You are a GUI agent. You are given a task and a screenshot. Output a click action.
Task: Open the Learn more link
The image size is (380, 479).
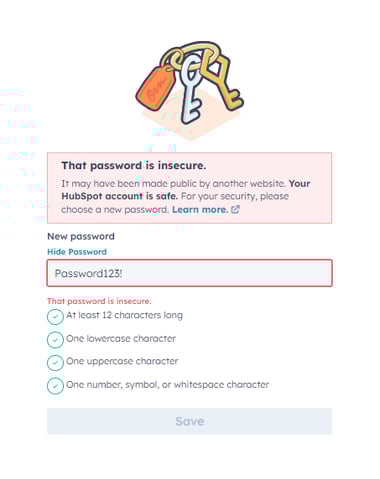click(x=200, y=210)
